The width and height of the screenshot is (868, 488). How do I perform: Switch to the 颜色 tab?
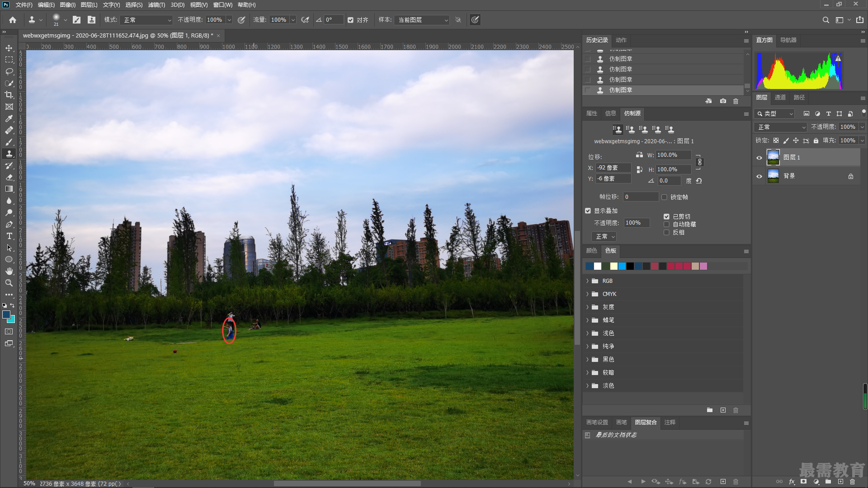591,251
